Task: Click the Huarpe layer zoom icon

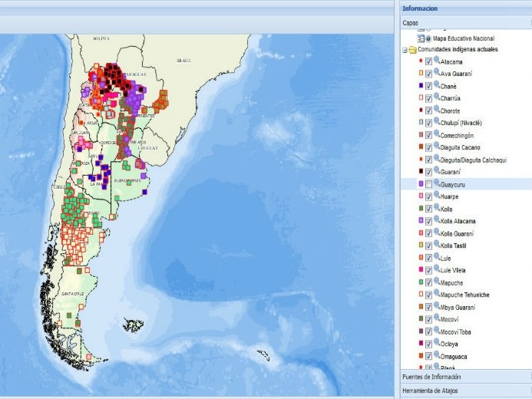Action: [x=436, y=196]
